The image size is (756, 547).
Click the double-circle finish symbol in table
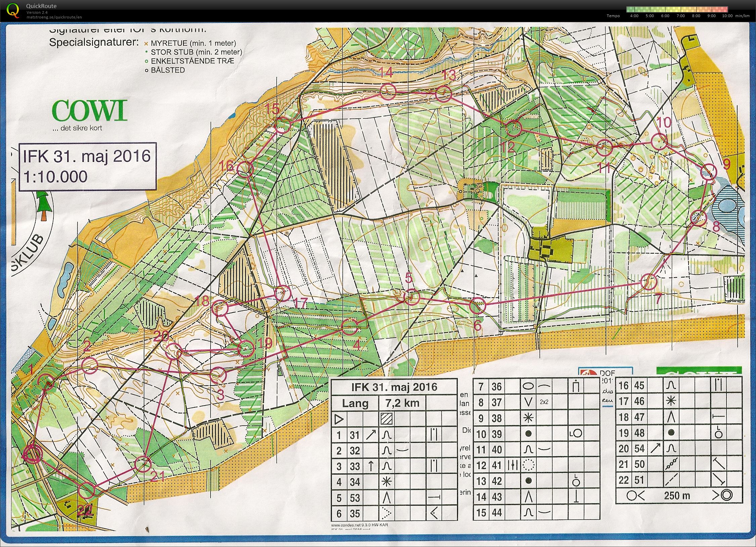726,496
